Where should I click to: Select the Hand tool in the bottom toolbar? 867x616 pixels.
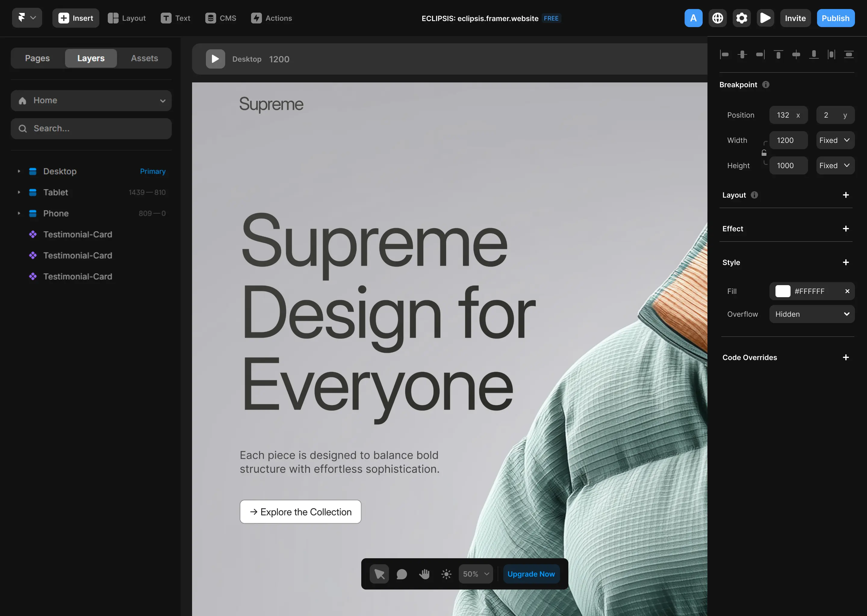(424, 574)
